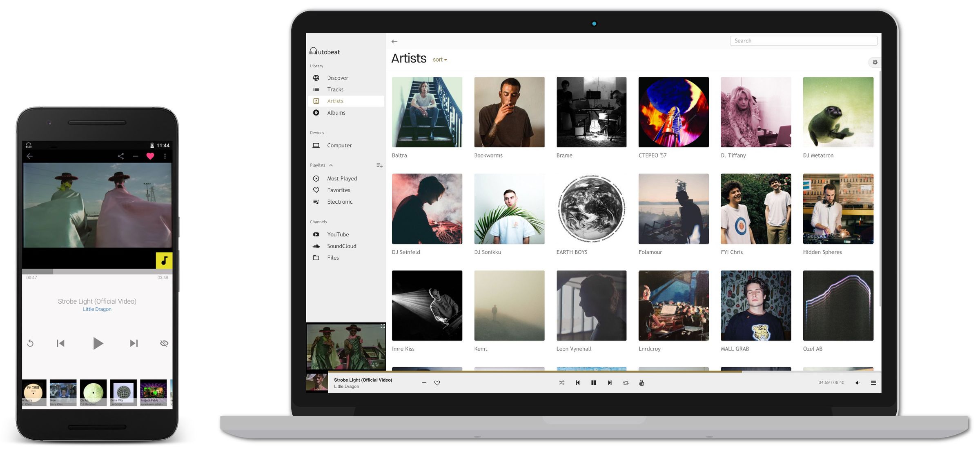Click the back arrow above the sidebar
980x449 pixels.
(x=394, y=41)
